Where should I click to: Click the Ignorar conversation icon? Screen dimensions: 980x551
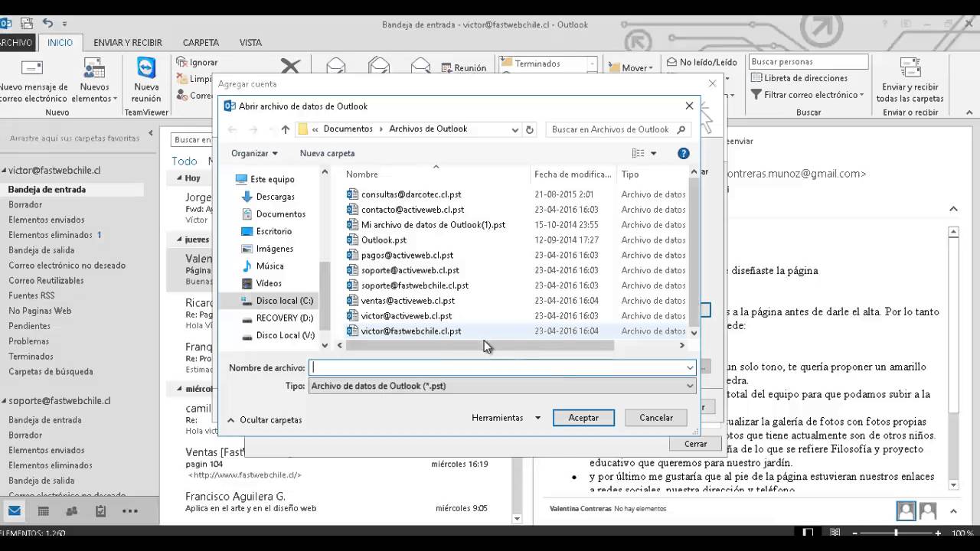(x=181, y=62)
